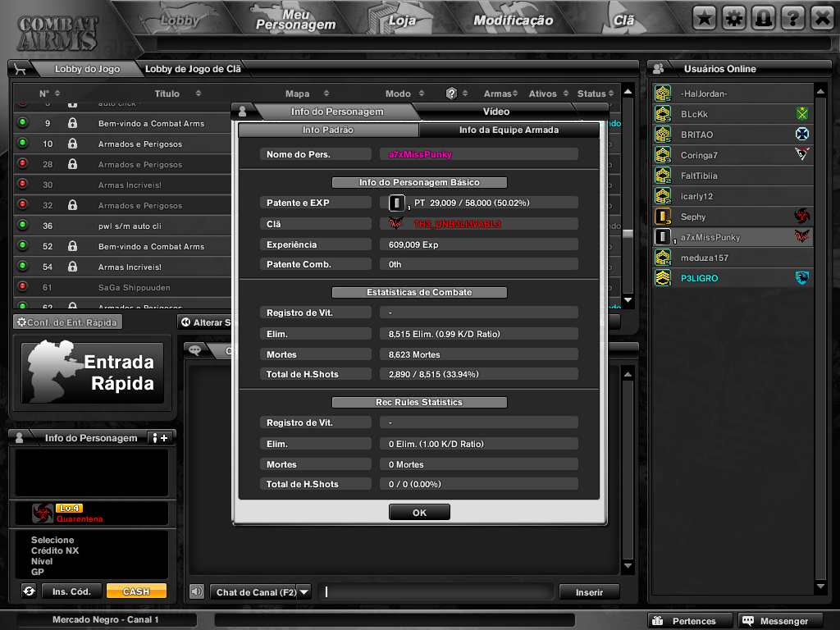Select user icarly12 in online list
840x630 pixels.
733,196
